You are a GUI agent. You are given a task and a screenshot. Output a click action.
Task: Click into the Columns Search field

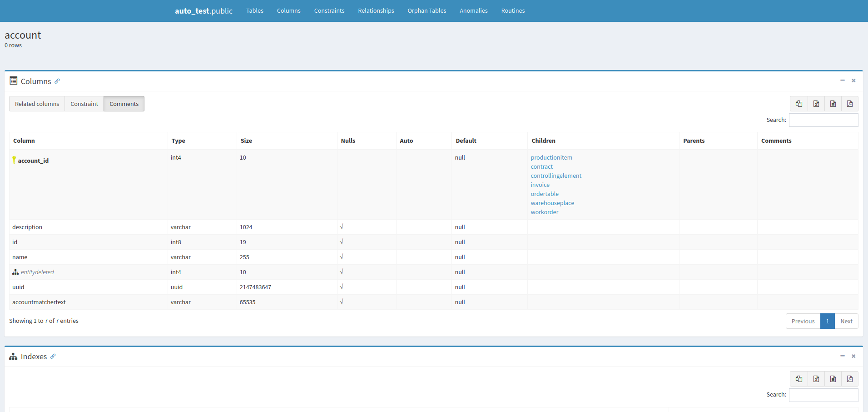pos(823,120)
